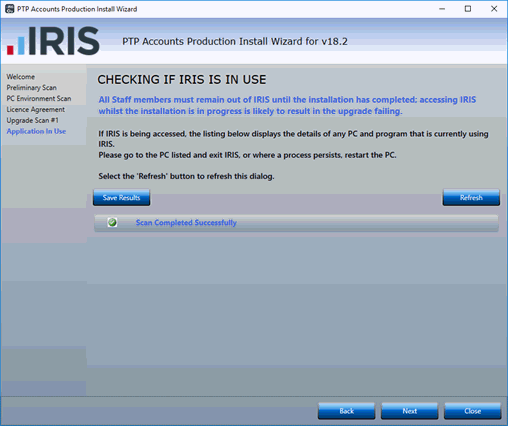Refresh the in-use scan dialog
This screenshot has width=508, height=426.
click(x=471, y=198)
